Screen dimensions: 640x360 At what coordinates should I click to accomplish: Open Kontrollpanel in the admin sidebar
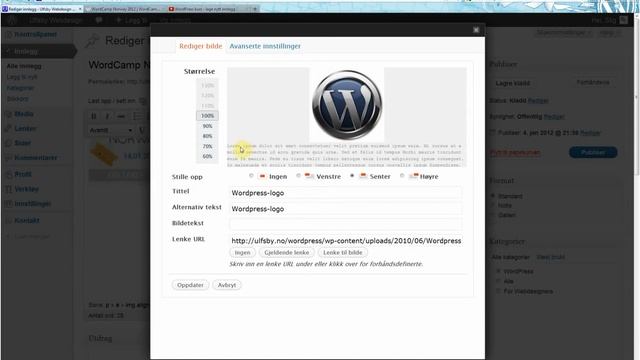pos(36,35)
